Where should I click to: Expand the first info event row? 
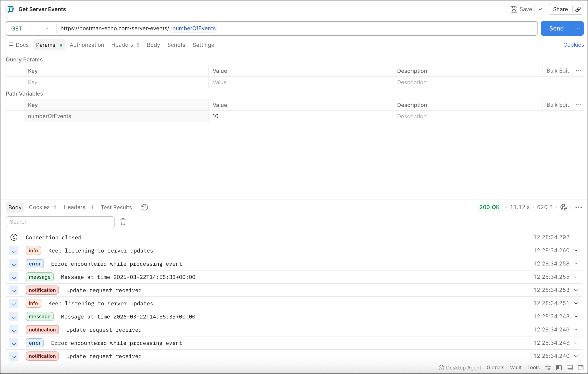pos(576,250)
